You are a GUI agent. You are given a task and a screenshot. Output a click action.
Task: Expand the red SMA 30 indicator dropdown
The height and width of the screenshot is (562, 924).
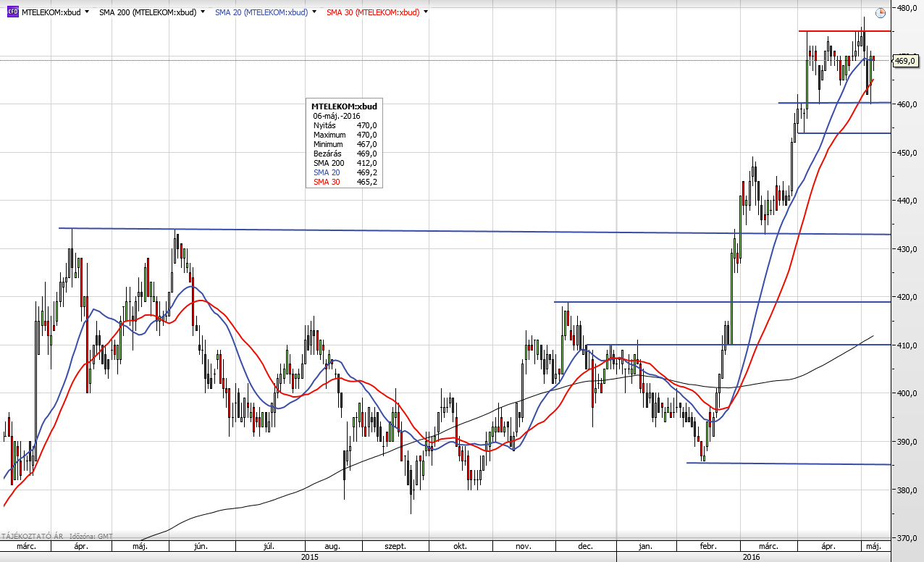click(425, 12)
